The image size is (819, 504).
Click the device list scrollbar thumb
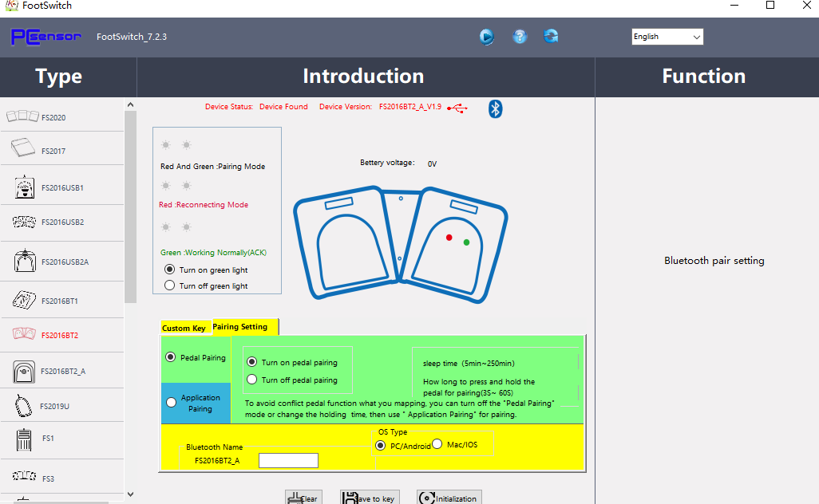[x=131, y=206]
